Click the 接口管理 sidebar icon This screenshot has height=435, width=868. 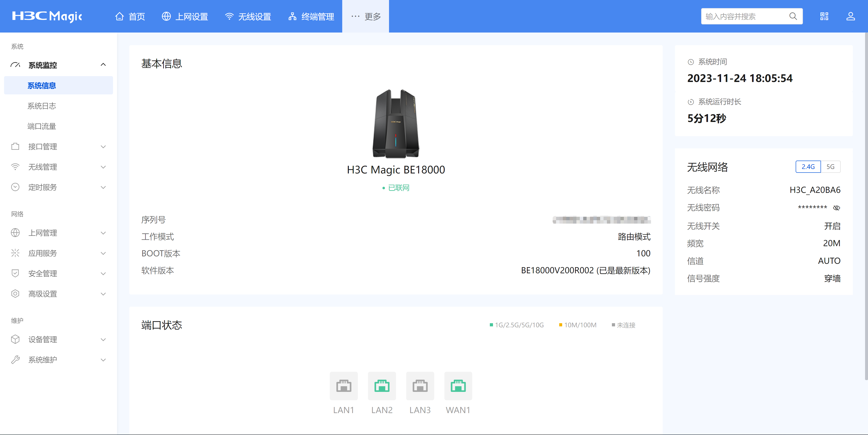click(15, 146)
